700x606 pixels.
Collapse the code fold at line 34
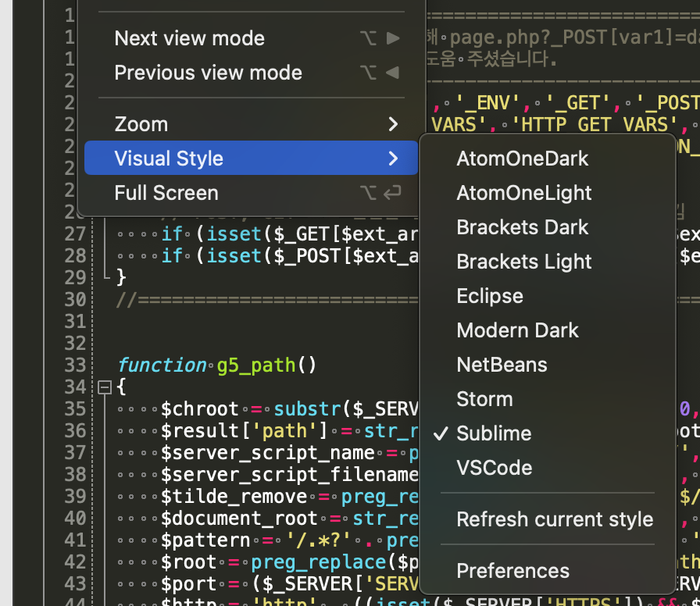pyautogui.click(x=104, y=387)
